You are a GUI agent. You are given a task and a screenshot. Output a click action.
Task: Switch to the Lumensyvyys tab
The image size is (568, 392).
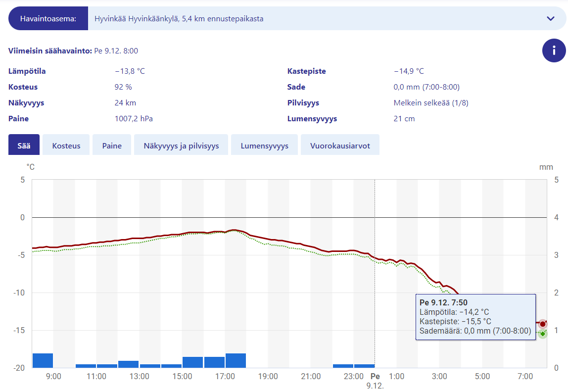click(x=264, y=146)
